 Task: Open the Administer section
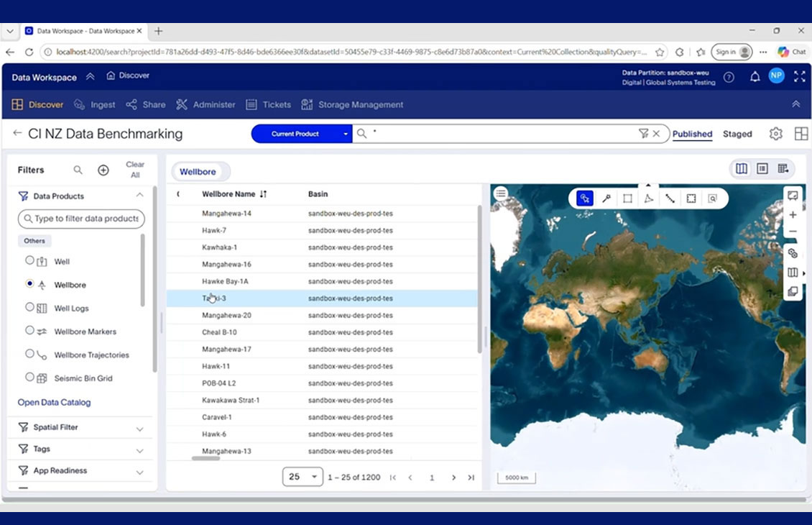(206, 105)
